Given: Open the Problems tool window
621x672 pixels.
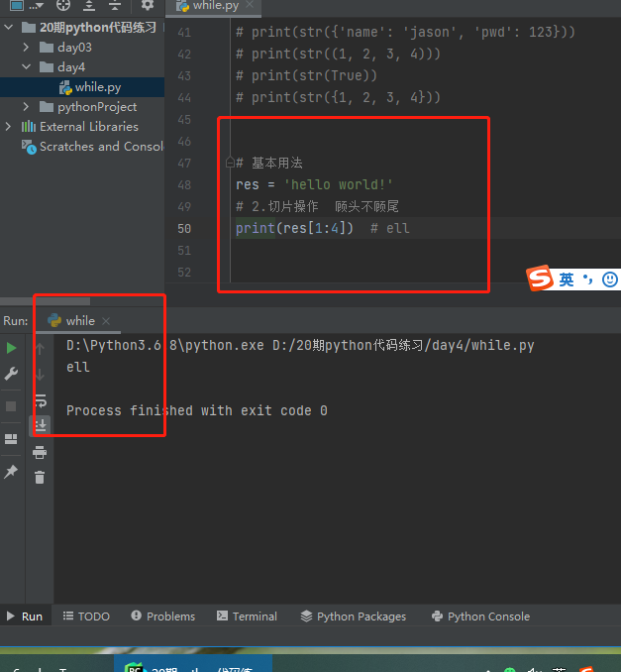Looking at the screenshot, I should [x=163, y=616].
